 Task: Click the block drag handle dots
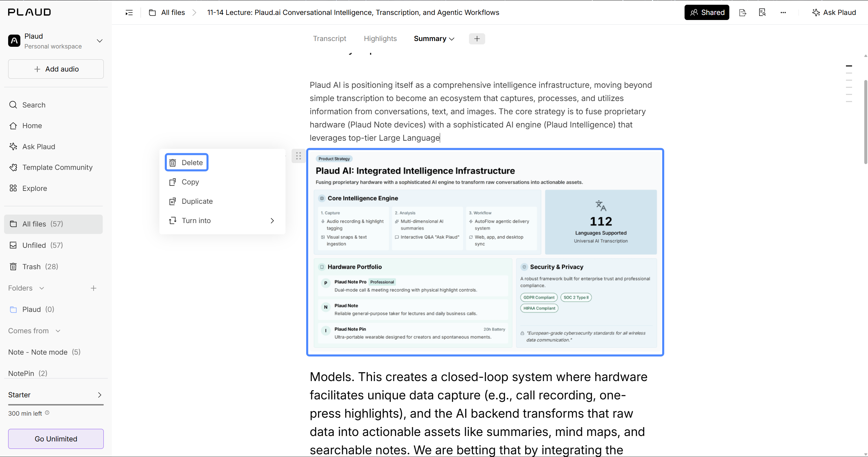[298, 156]
